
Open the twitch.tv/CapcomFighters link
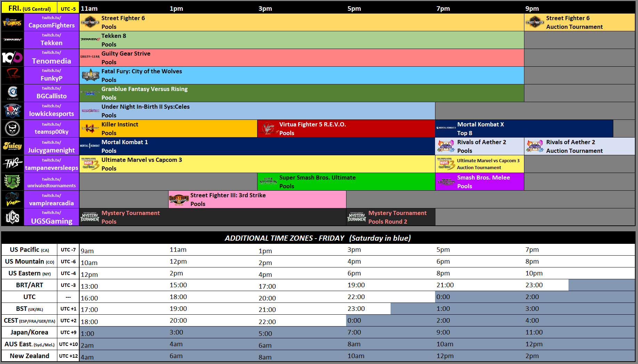coord(51,22)
